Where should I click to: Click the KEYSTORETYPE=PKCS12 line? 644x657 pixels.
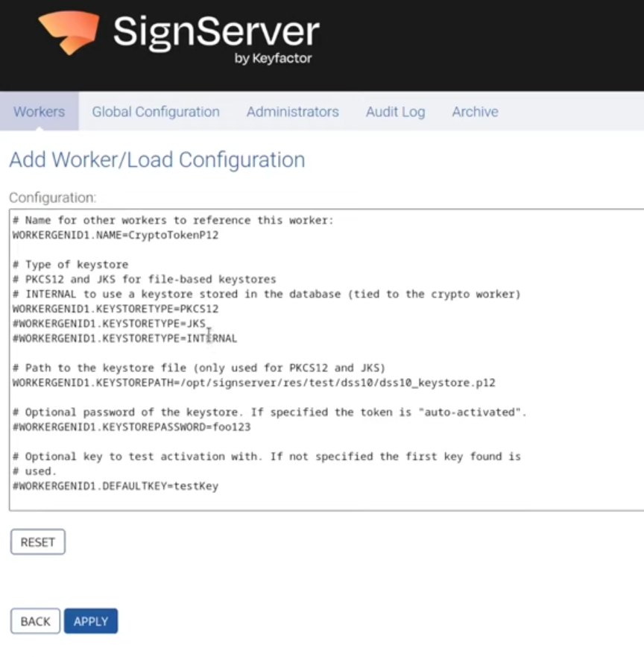[115, 308]
